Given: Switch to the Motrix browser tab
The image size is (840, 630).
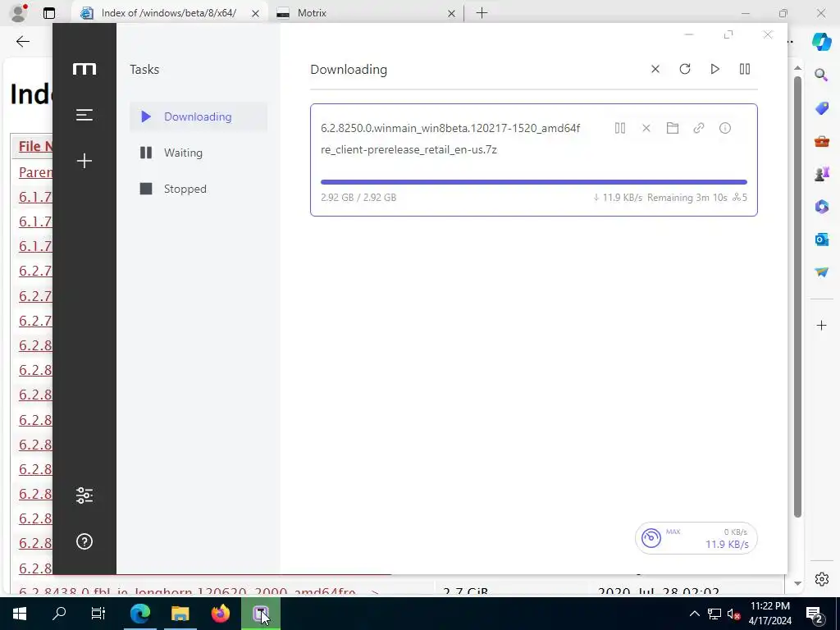Looking at the screenshot, I should 364,13.
